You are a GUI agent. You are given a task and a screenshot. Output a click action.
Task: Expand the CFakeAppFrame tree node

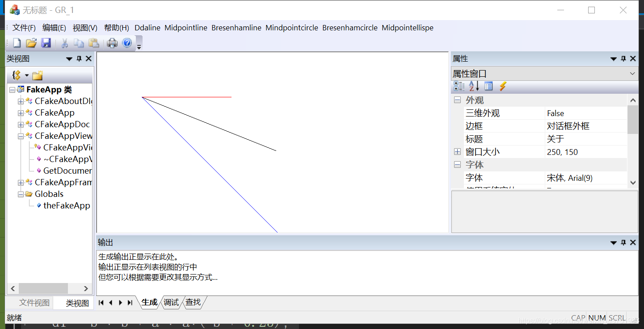(x=21, y=183)
